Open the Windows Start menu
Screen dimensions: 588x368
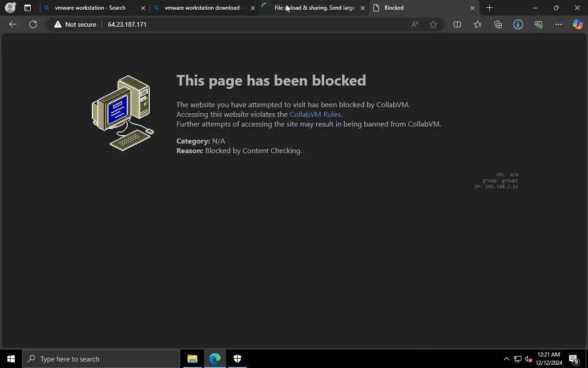pos(11,359)
